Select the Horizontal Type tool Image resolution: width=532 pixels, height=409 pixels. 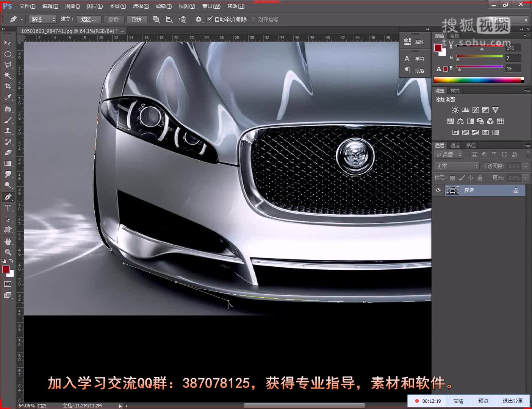[x=8, y=208]
